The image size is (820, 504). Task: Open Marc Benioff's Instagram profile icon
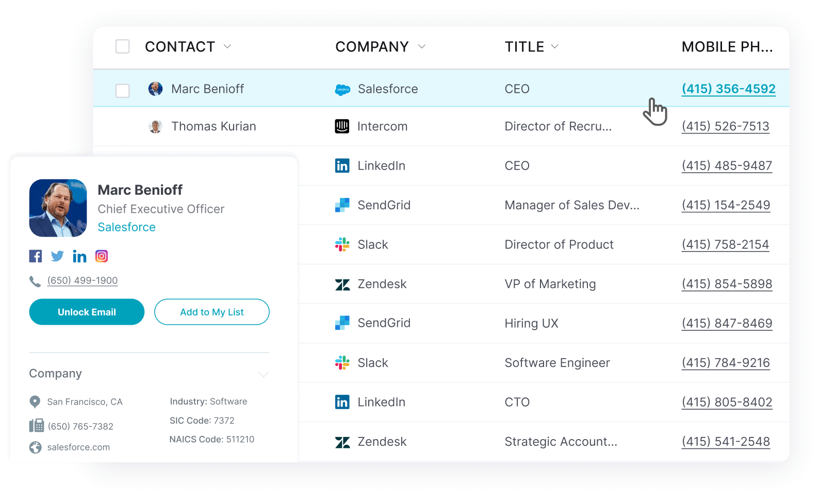point(102,256)
